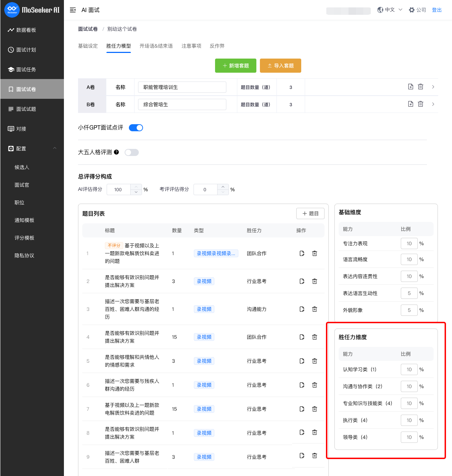Delete question row 7 trash icon

tap(315, 409)
